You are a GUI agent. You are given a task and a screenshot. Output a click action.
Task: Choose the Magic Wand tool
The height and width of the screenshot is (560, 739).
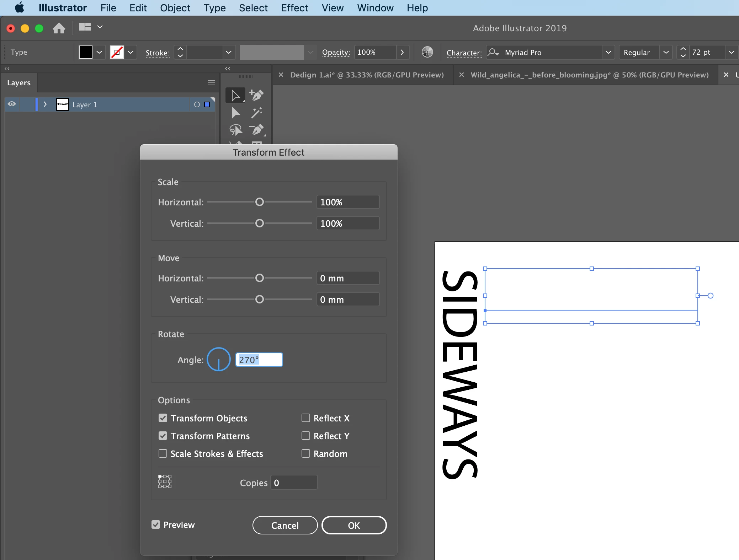tap(256, 113)
